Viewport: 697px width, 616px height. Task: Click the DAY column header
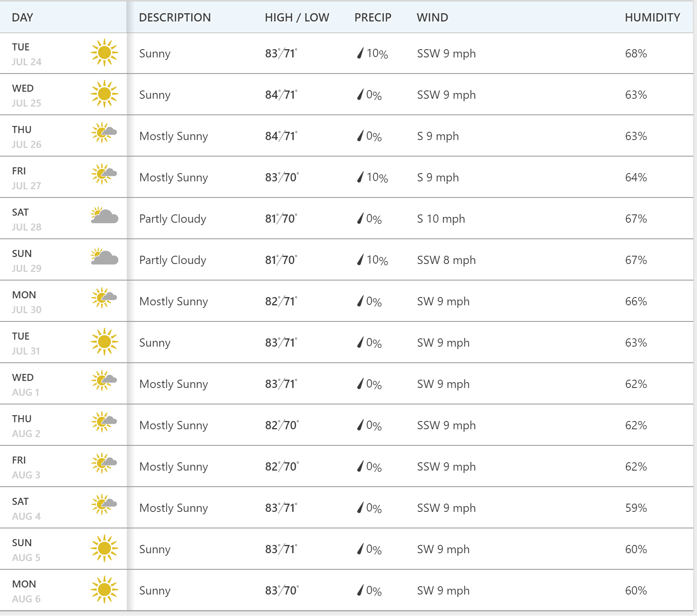click(x=22, y=17)
